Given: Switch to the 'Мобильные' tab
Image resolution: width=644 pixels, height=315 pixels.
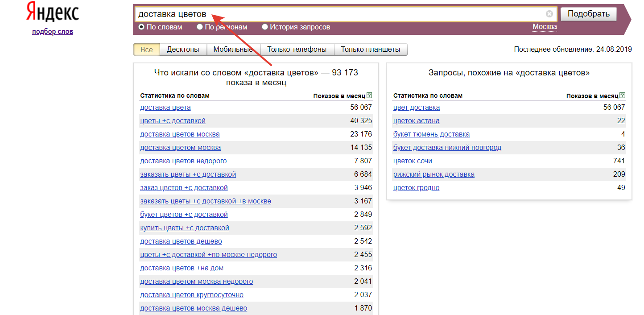Looking at the screenshot, I should (x=233, y=50).
